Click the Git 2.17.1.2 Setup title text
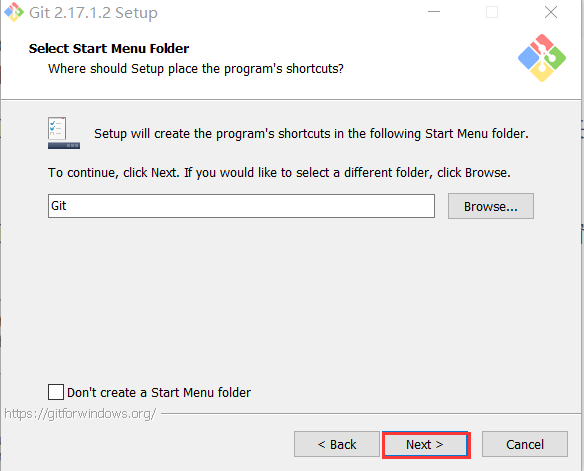Screen dimensions: 584x471 point(93,13)
